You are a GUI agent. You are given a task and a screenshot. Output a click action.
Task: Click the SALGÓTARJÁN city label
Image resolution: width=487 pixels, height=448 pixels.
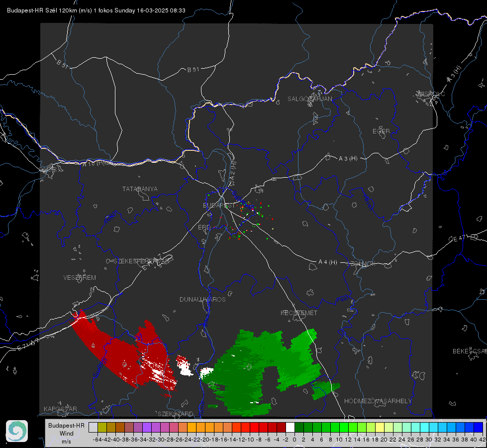[309, 99]
